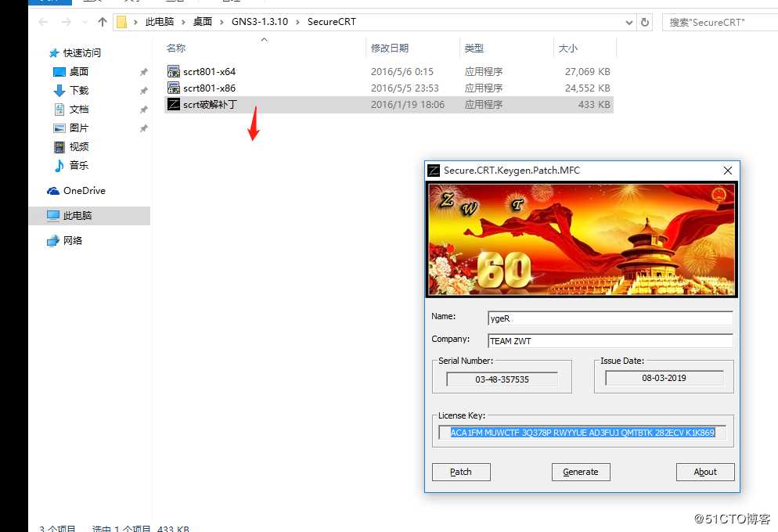Viewport: 778px width, 532px height.
Task: Click the pin icon next to 图片
Action: pos(143,128)
